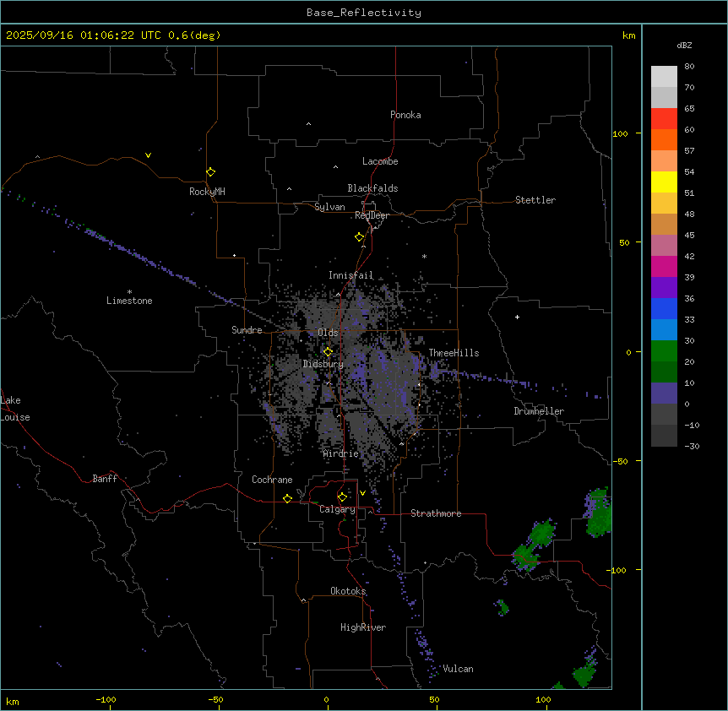The width and height of the screenshot is (728, 711).
Task: Click the RedDeer city label
Action: (x=372, y=215)
